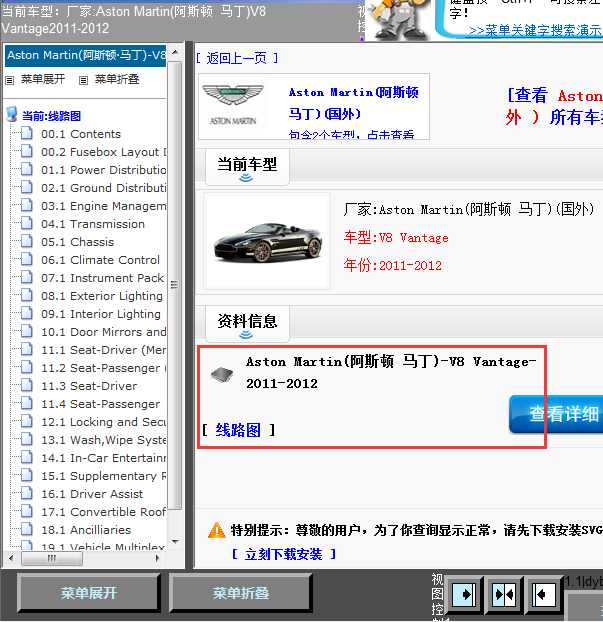Open 02.1 Ground Distribution tree item
The height and width of the screenshot is (622, 603).
tap(104, 188)
